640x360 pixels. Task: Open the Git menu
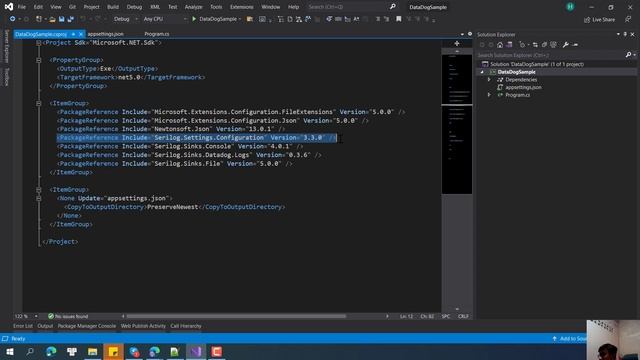[72, 7]
